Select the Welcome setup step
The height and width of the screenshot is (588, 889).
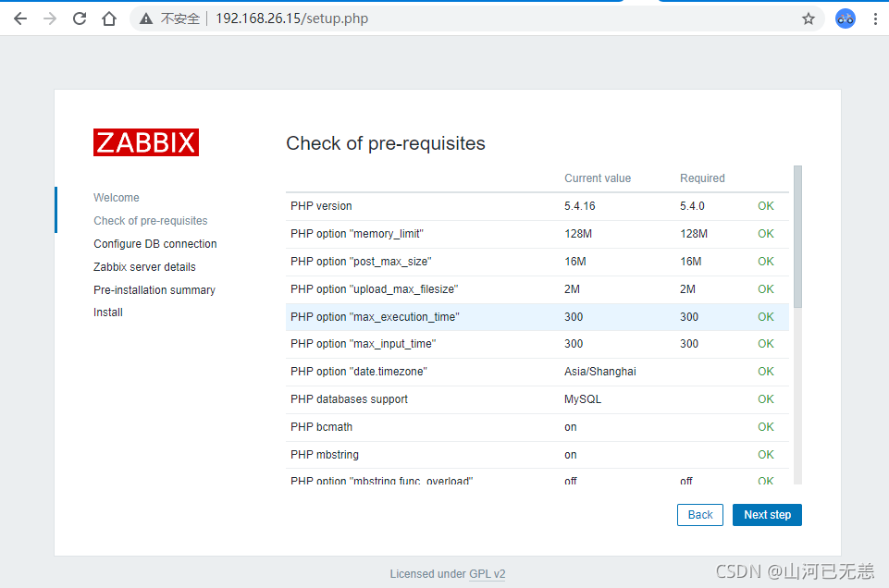click(117, 197)
